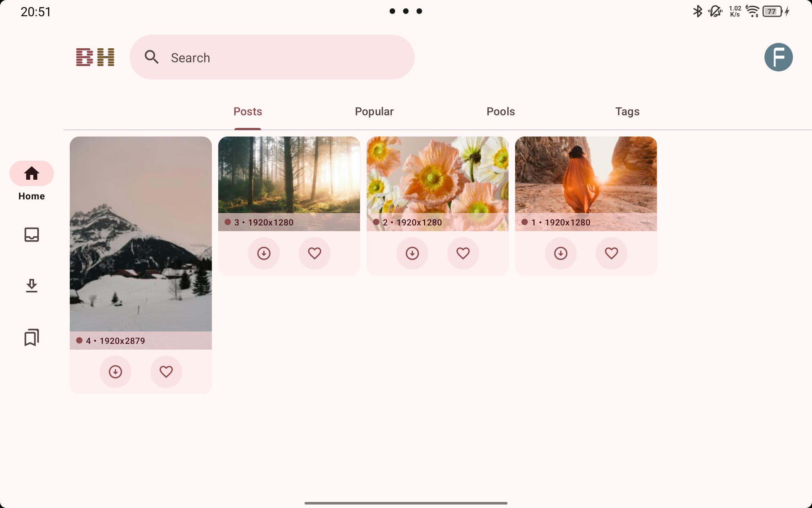Download post 1 canyon image
812x508 pixels.
point(561,253)
